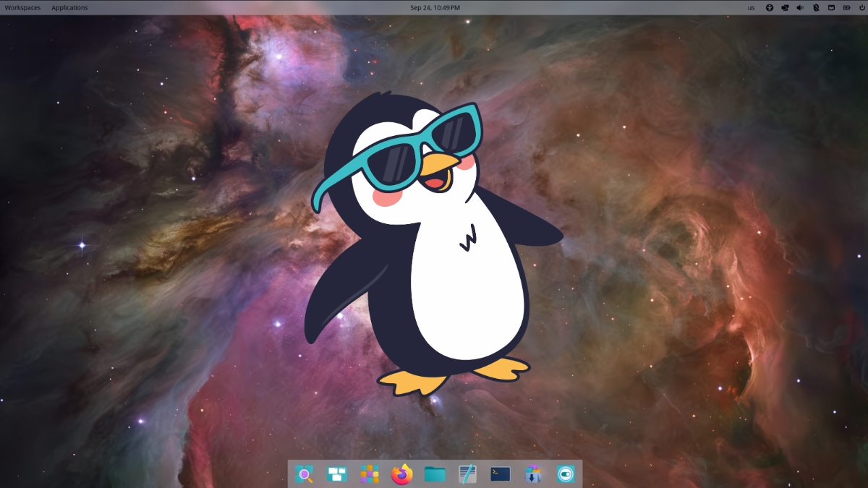This screenshot has height=488, width=868.
Task: Open the sound volume applet
Action: click(x=800, y=8)
